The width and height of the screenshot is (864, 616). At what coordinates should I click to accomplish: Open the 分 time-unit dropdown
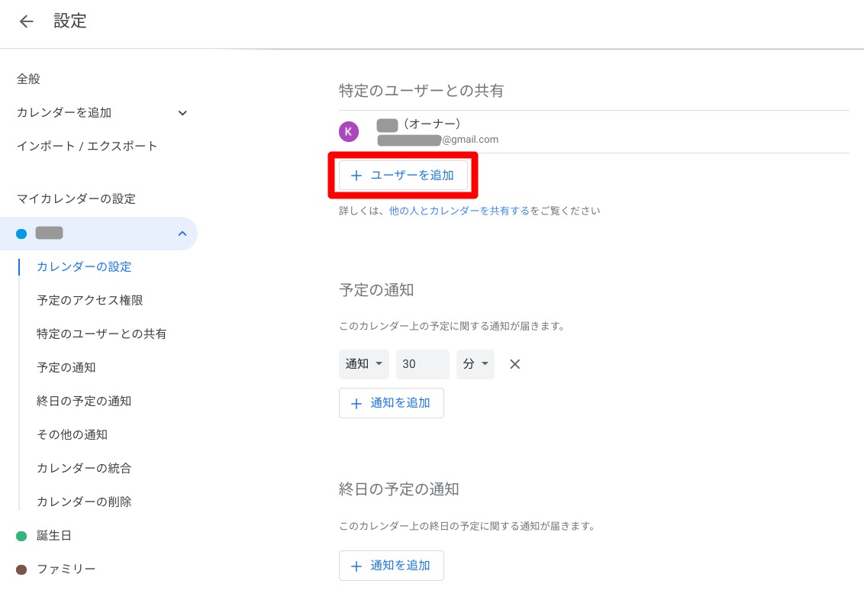click(475, 364)
